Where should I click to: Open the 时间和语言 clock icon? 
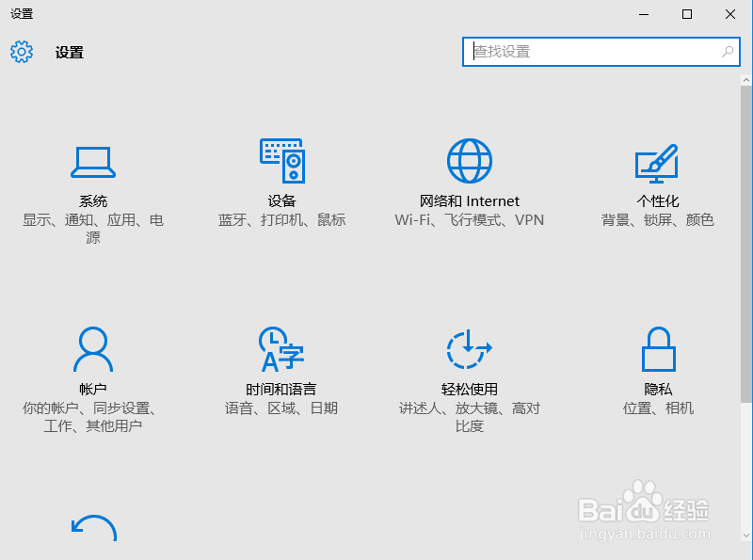click(281, 349)
